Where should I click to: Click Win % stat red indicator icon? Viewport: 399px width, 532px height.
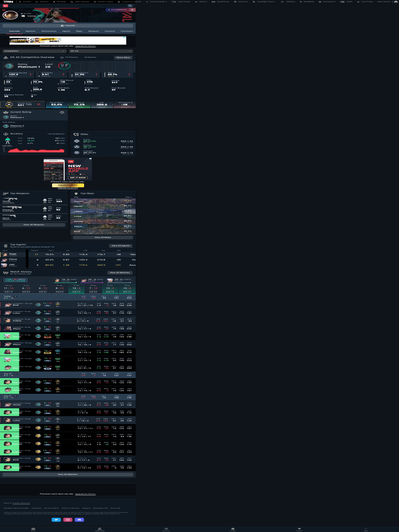pos(129,74)
